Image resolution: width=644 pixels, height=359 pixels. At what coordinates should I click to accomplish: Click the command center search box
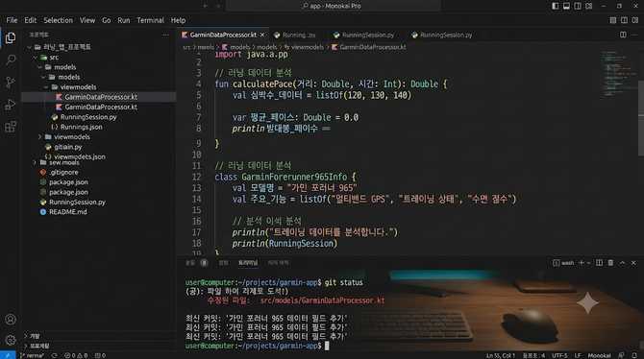coord(334,6)
